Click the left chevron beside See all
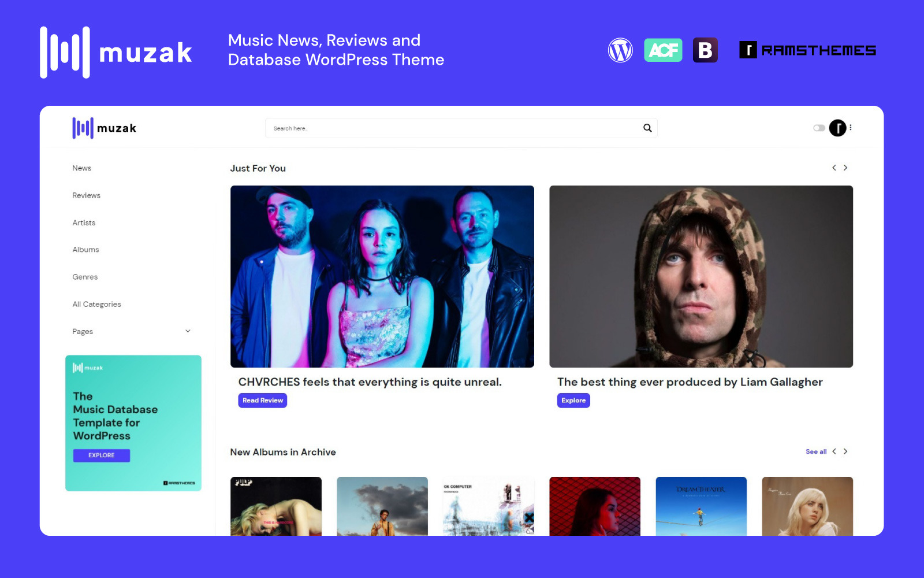Image resolution: width=924 pixels, height=578 pixels. 836,451
